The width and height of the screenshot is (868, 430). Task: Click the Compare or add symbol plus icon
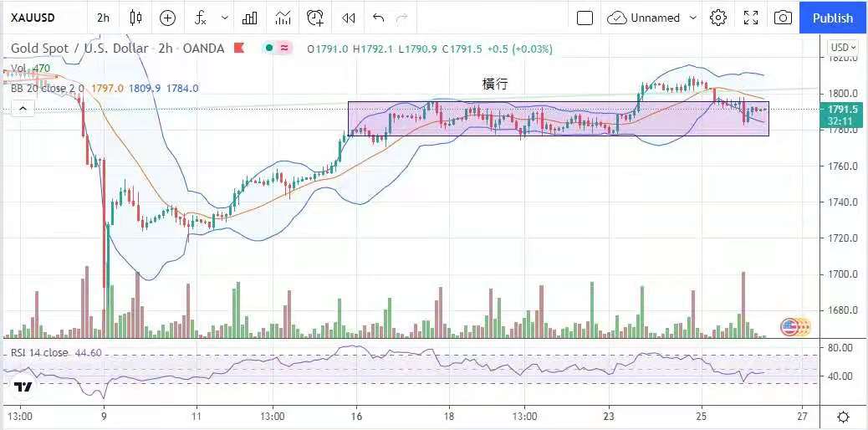(x=167, y=18)
